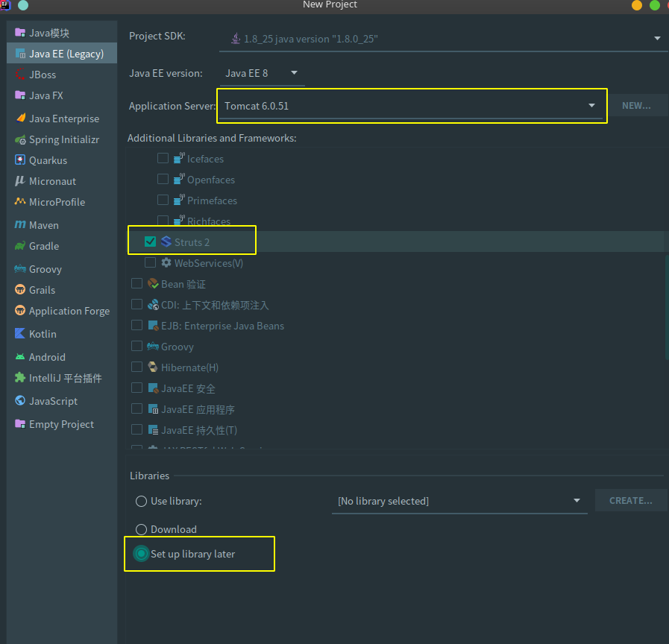Enable the Hibernate(H) checkbox
Image resolution: width=669 pixels, height=644 pixels.
pos(136,367)
